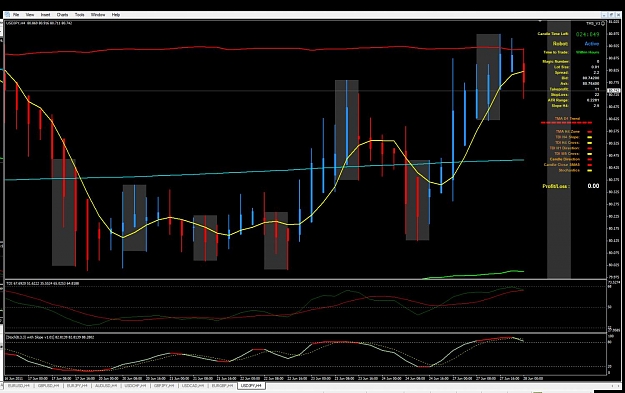The image size is (625, 393).
Task: Click the Stochastic indicator window label
Action: (x=50, y=337)
